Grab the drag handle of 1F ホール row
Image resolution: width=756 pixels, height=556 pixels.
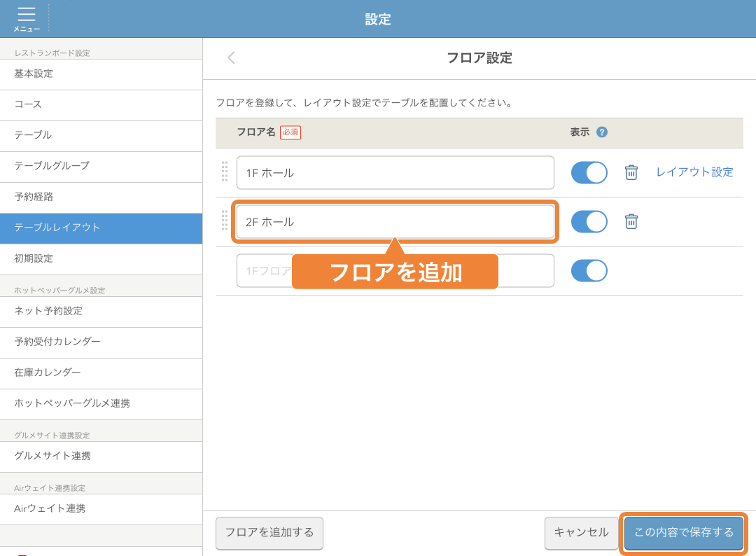click(224, 172)
